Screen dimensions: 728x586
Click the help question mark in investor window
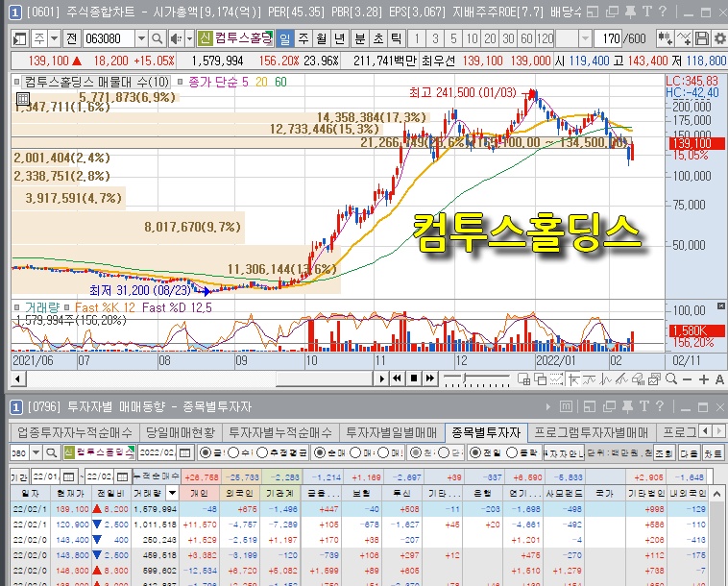[660, 407]
